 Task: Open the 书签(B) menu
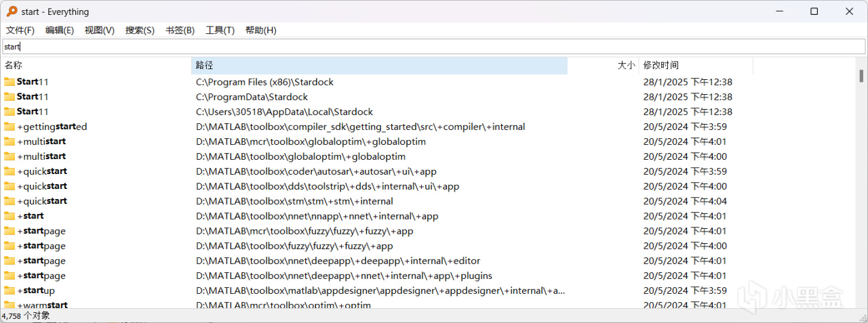180,30
